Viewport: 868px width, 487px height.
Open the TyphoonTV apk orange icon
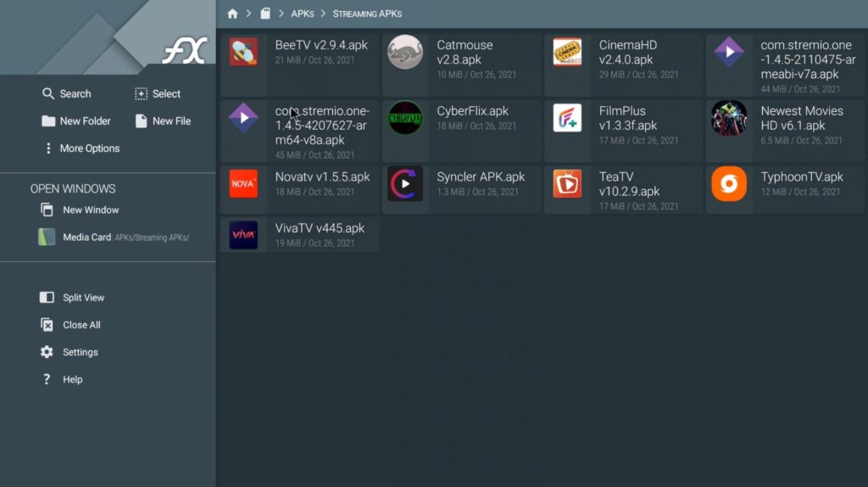(x=729, y=183)
